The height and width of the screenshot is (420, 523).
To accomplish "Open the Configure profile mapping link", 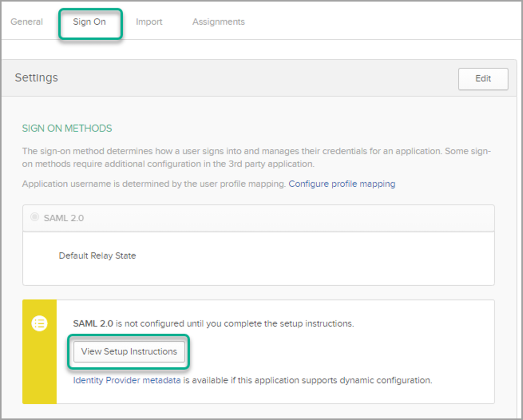I will click(342, 184).
